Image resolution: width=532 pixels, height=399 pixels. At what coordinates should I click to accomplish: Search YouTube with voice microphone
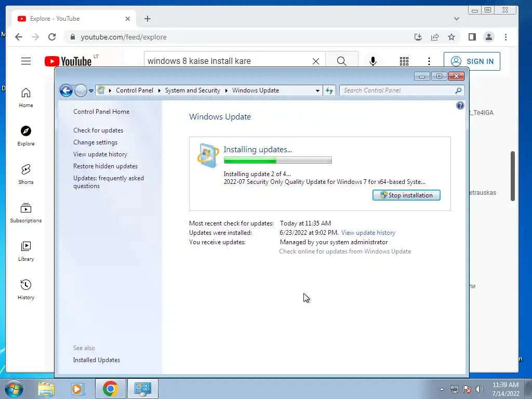(373, 61)
